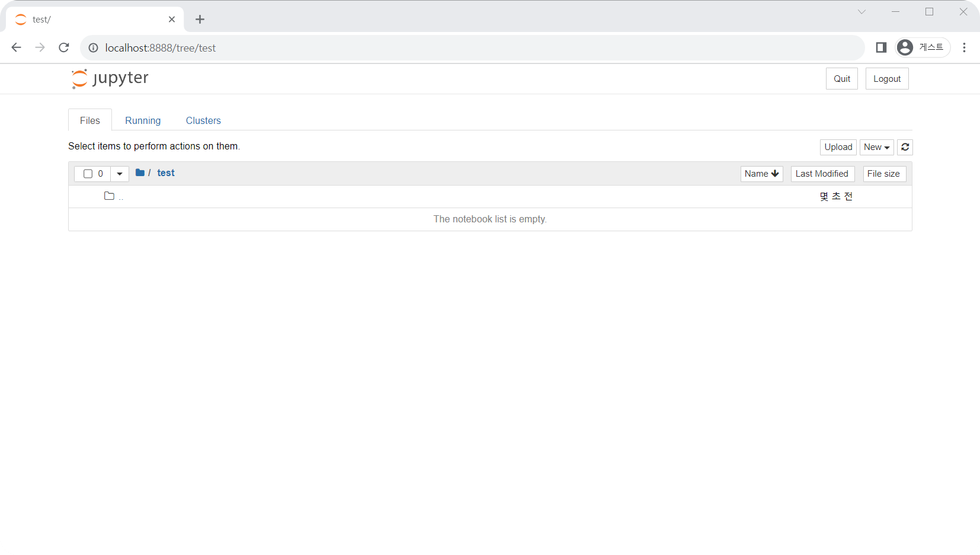Open a new browser tab

tap(200, 20)
